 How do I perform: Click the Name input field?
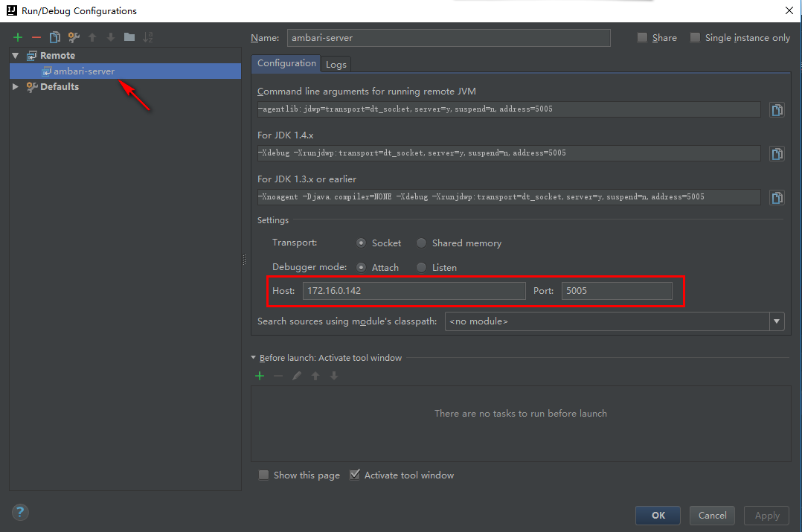pyautogui.click(x=449, y=38)
